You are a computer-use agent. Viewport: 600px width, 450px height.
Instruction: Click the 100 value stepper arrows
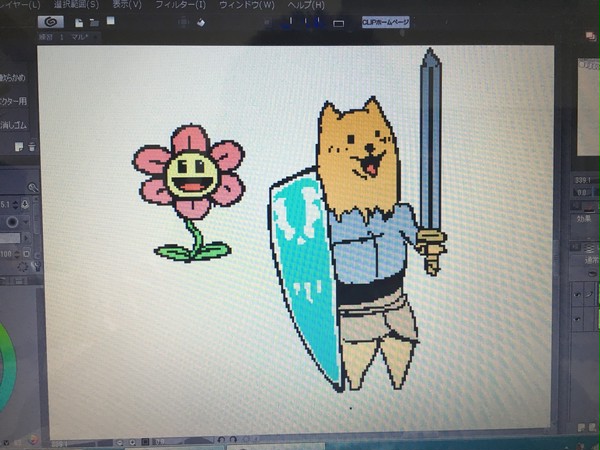point(16,254)
